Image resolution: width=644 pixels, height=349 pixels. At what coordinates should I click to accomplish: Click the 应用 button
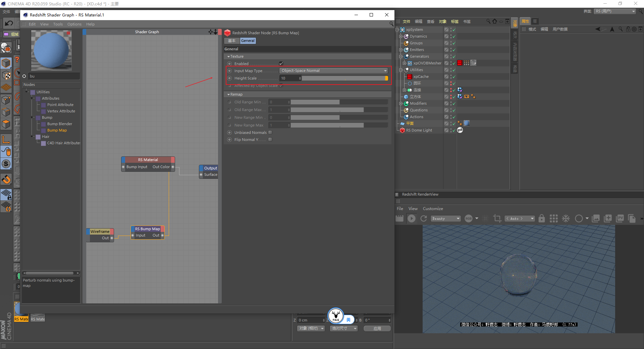(x=377, y=329)
